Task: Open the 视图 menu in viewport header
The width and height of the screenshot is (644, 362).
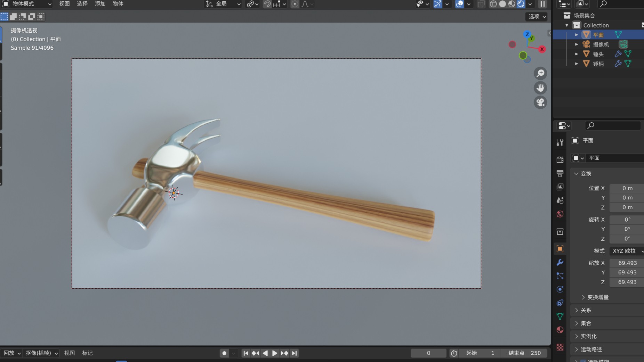Action: point(64,4)
